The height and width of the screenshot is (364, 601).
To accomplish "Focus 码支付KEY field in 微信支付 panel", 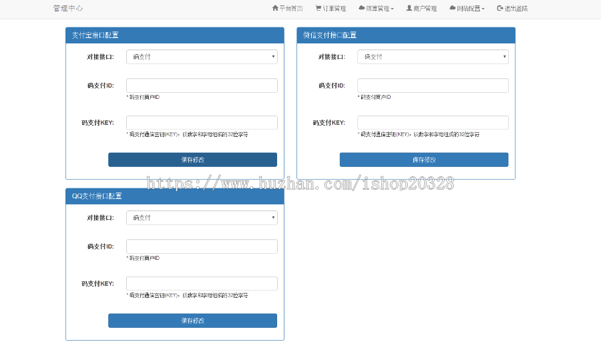I will point(433,123).
